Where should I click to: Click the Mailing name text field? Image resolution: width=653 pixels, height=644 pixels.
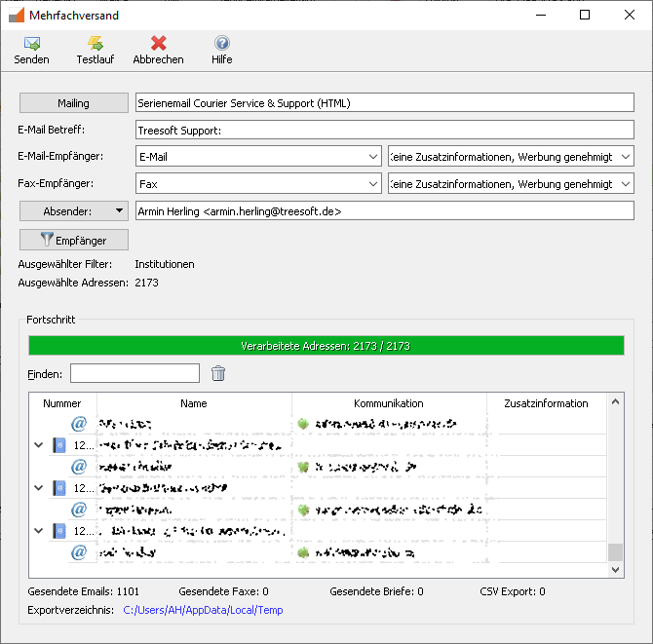tap(385, 103)
